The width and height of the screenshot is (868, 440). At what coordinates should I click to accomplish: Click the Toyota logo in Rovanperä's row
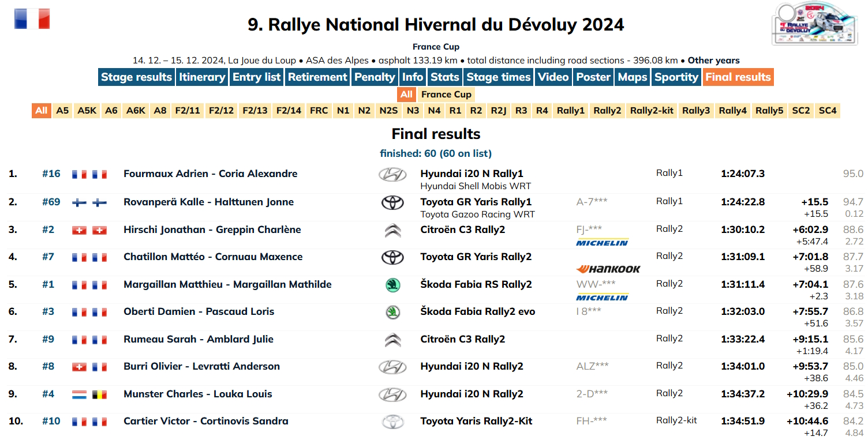pyautogui.click(x=392, y=202)
